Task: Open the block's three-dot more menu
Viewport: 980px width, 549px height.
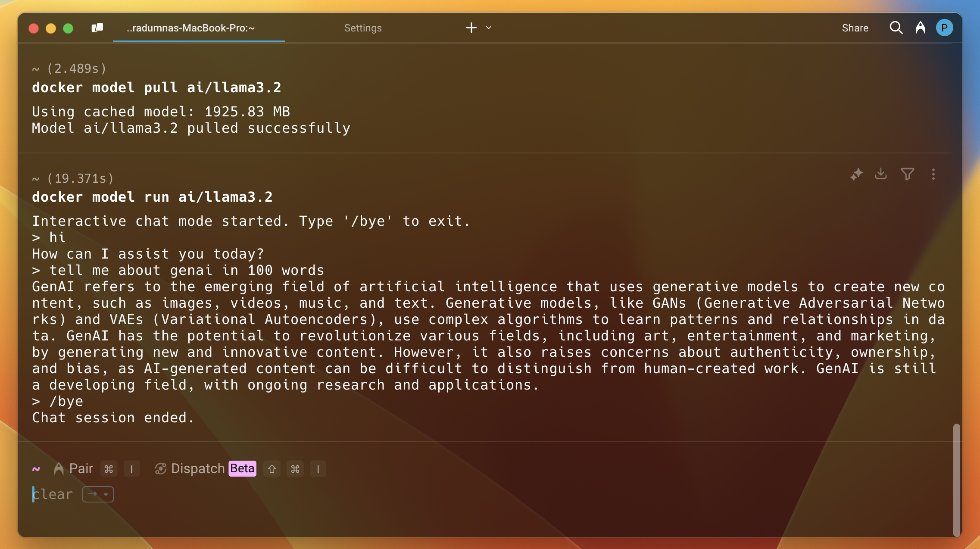Action: pyautogui.click(x=933, y=174)
